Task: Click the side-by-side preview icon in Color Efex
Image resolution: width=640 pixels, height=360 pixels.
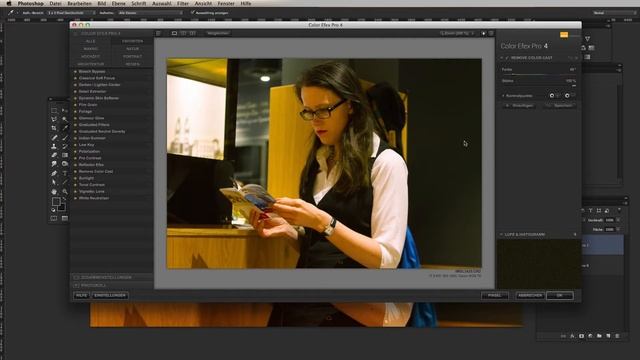Action: [x=193, y=33]
